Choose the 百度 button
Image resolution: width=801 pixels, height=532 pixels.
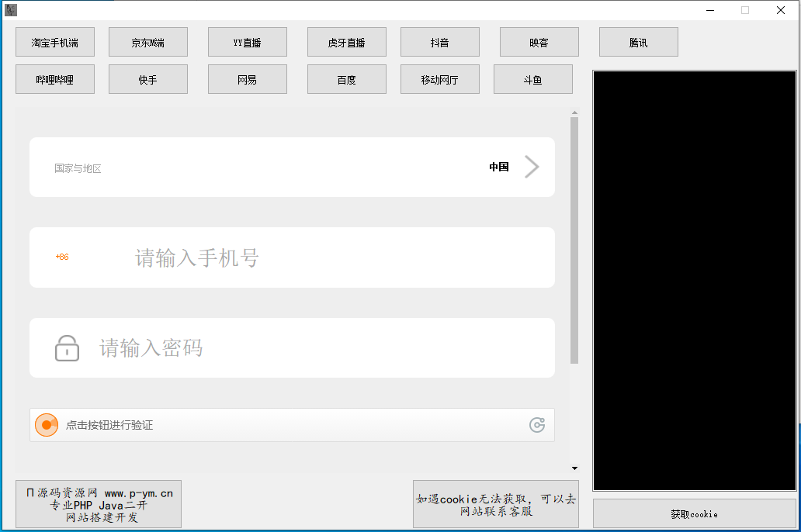(346, 79)
